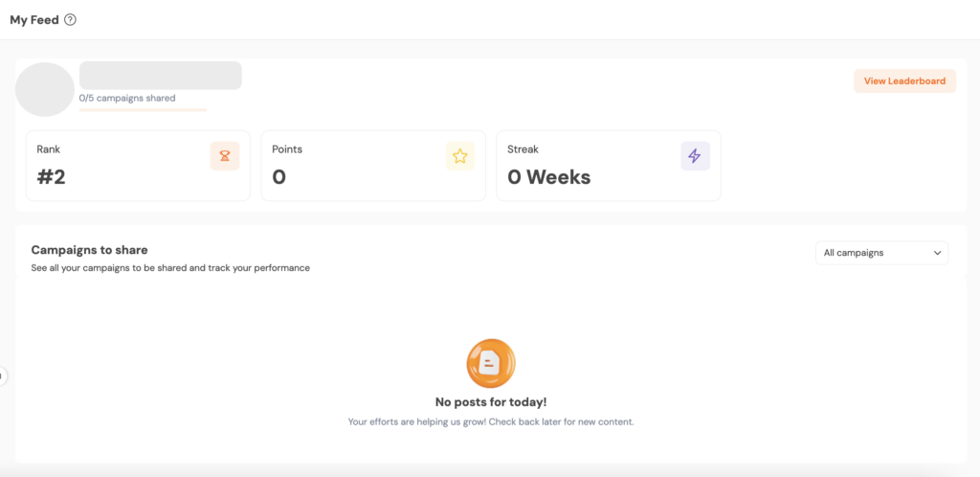Click the campaigns performance description text
This screenshot has width=980, height=477.
pos(170,268)
